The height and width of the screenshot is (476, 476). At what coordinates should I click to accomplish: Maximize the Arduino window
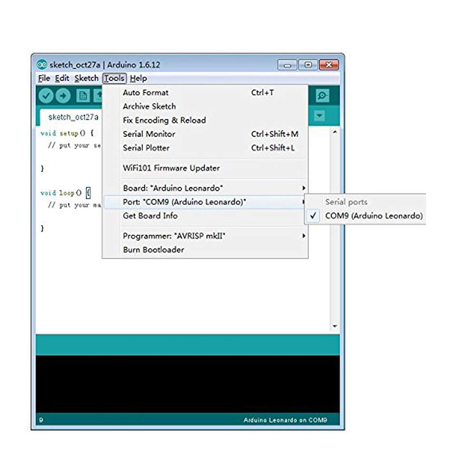point(308,65)
